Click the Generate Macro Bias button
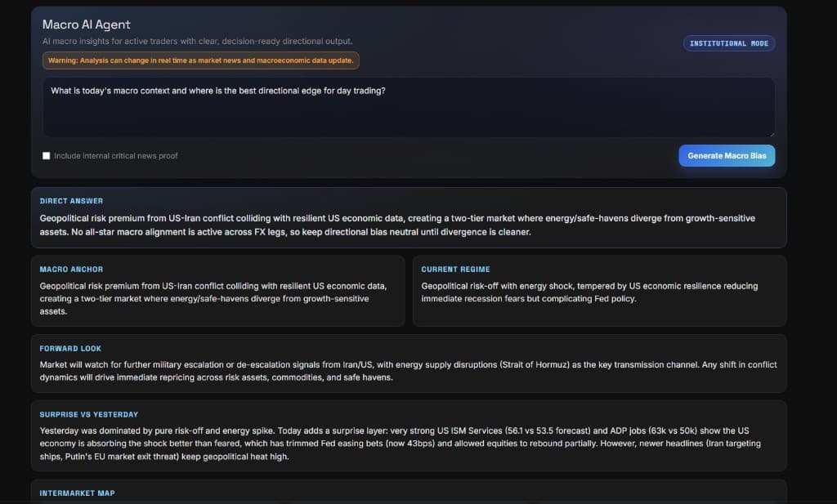The width and height of the screenshot is (837, 504). [x=726, y=155]
